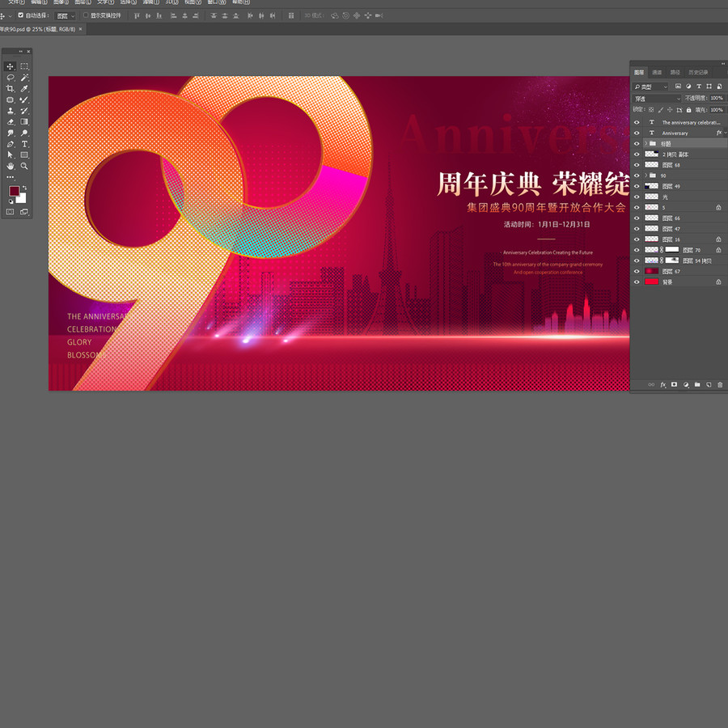The height and width of the screenshot is (728, 728).
Task: Select the Clone Stamp tool
Action: (x=11, y=111)
